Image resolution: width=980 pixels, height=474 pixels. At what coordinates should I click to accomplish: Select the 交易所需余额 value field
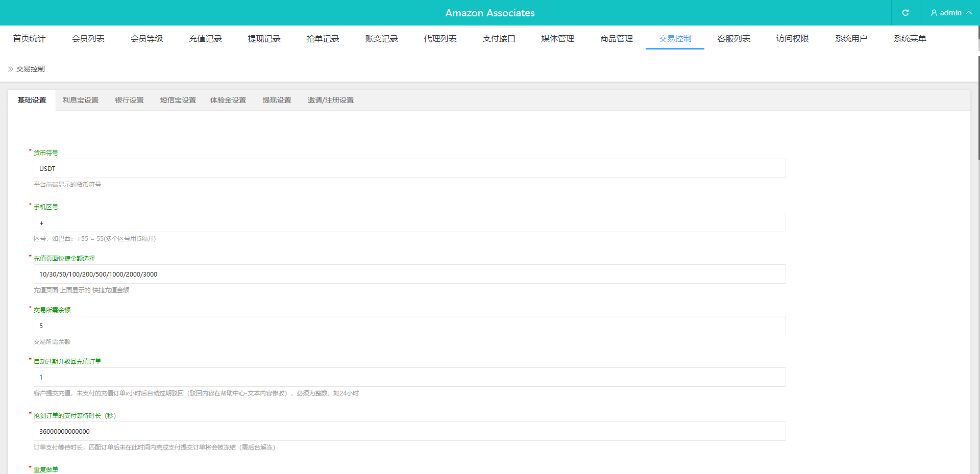tap(408, 326)
